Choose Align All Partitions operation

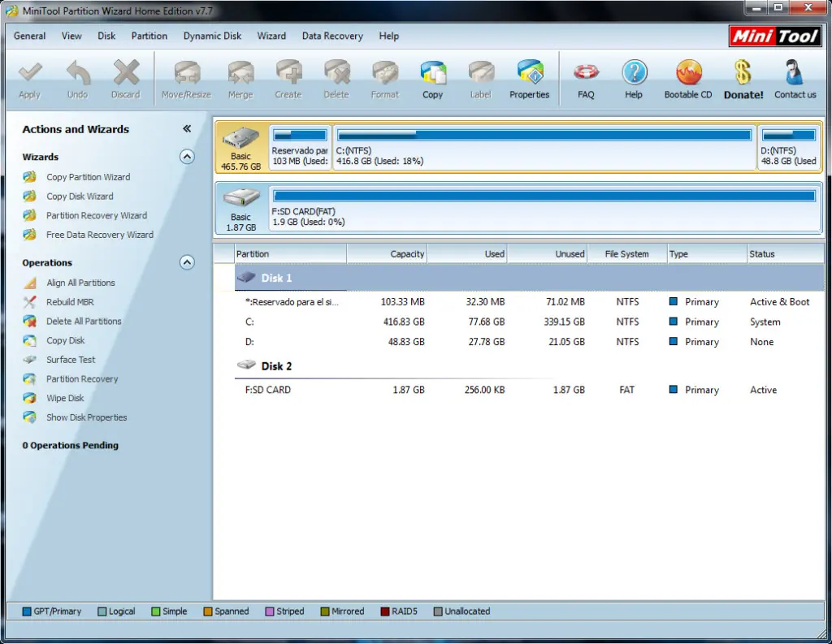pos(80,283)
